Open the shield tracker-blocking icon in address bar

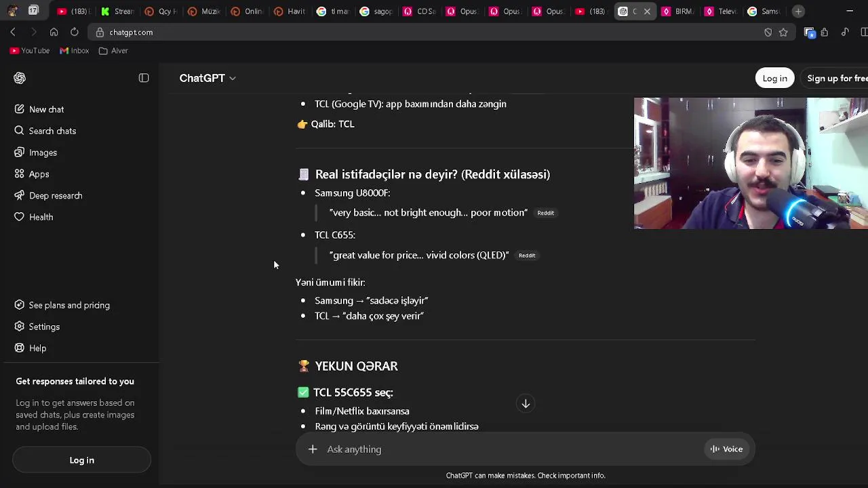[x=768, y=32]
